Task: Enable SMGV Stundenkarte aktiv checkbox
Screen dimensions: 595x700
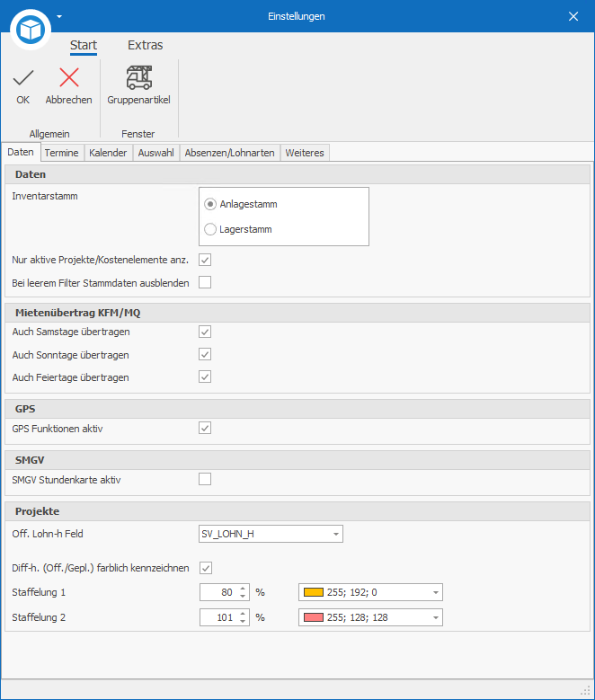Action: click(x=205, y=479)
